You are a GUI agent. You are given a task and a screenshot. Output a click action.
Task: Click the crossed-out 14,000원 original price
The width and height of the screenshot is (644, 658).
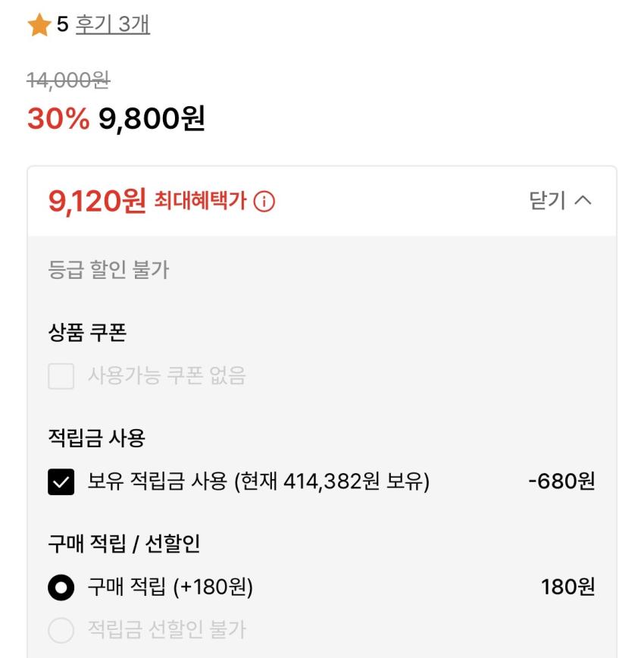point(68,78)
